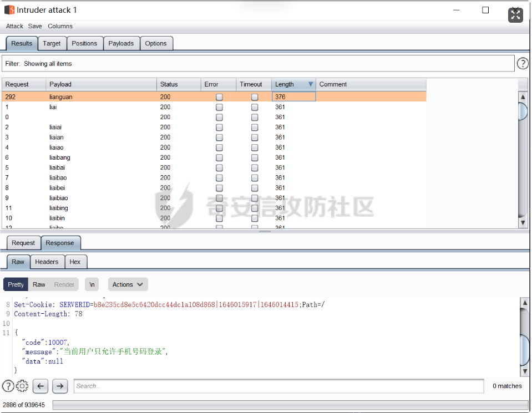Toggle the \n newline display button
The height and width of the screenshot is (413, 532).
click(92, 284)
